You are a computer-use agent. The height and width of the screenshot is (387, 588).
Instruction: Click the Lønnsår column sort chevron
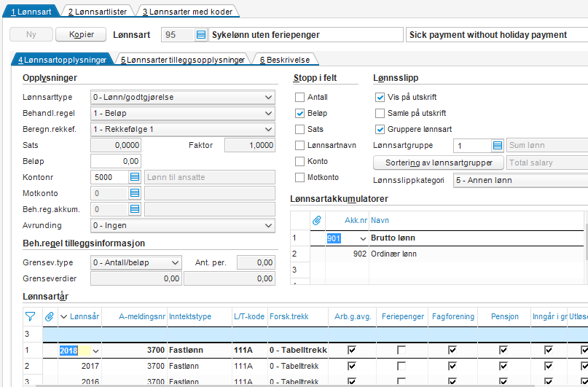coord(63,317)
